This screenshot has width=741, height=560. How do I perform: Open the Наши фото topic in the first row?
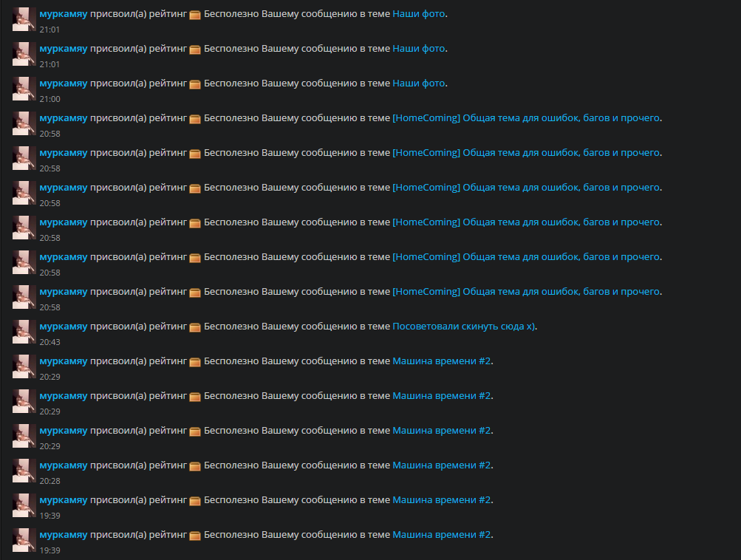(x=419, y=14)
